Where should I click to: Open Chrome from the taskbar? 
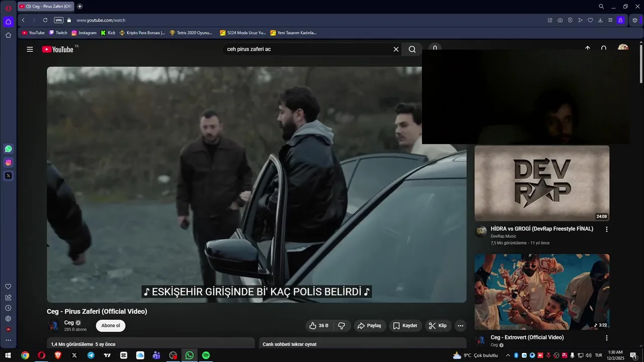coord(25,355)
